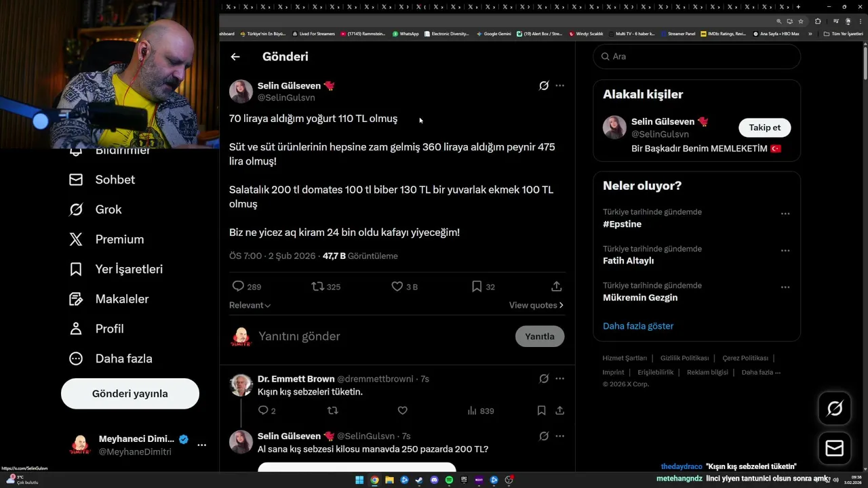Open the Streamer Panel bookmark
Viewport: 868px width, 488px height.
click(677, 33)
